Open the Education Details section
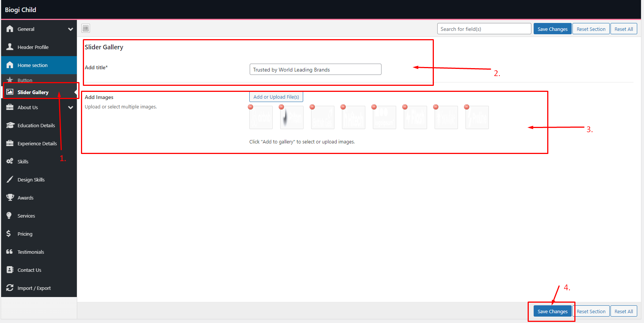Image resolution: width=644 pixels, height=323 pixels. (39, 125)
